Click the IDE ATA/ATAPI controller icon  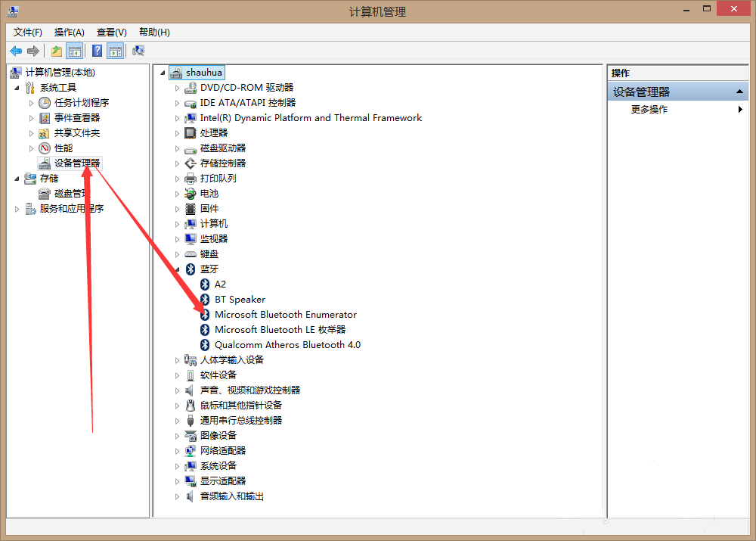point(191,103)
